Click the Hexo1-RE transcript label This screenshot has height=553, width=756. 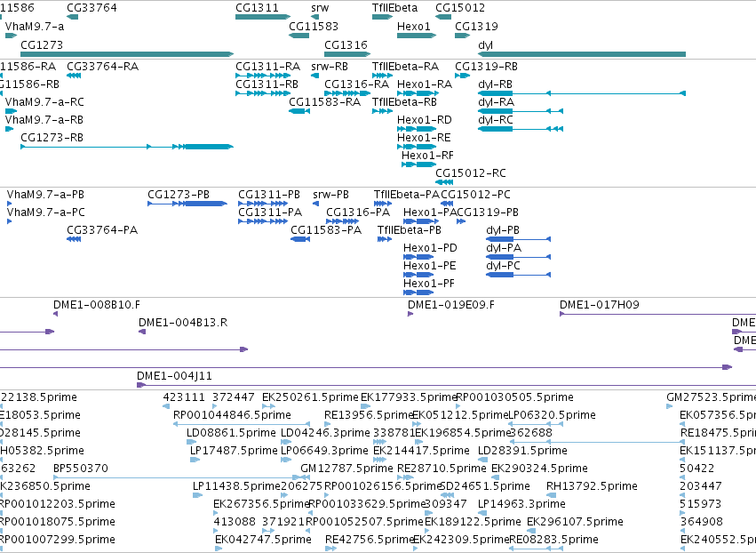(424, 138)
